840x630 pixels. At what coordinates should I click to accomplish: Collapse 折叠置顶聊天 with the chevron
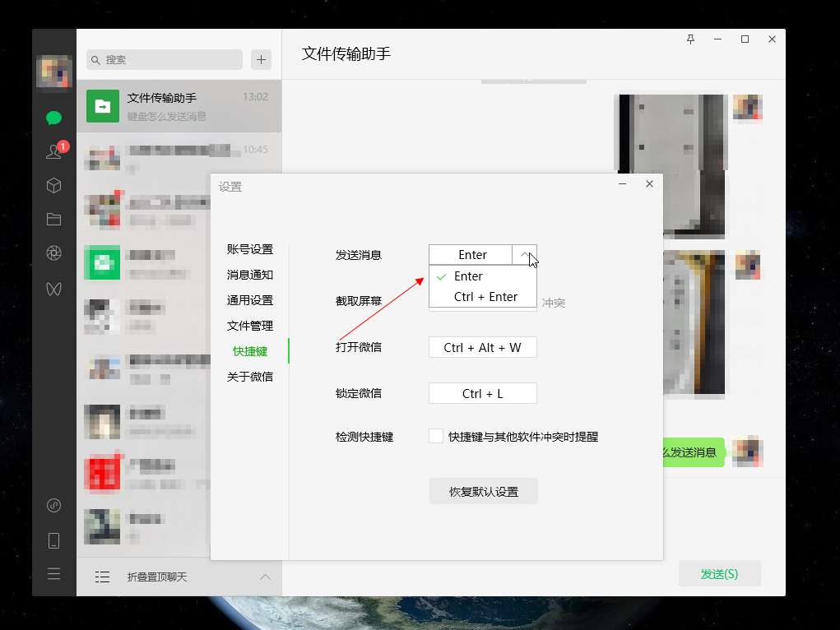point(265,577)
